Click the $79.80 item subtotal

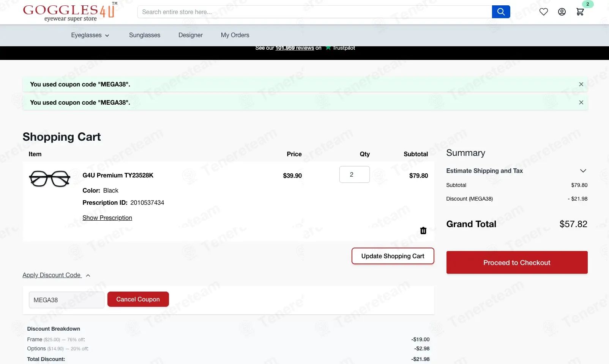[x=418, y=176]
